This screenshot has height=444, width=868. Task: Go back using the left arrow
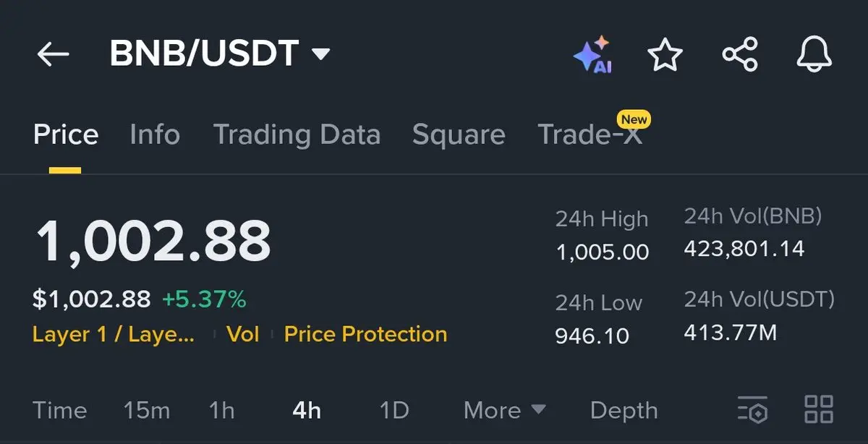click(x=53, y=54)
